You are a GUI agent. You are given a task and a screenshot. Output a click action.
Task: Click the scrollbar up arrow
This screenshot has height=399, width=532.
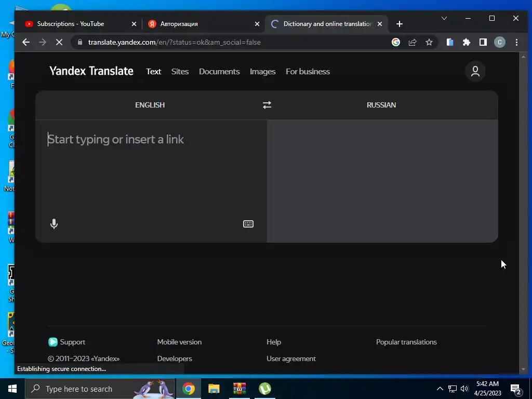pos(523,57)
